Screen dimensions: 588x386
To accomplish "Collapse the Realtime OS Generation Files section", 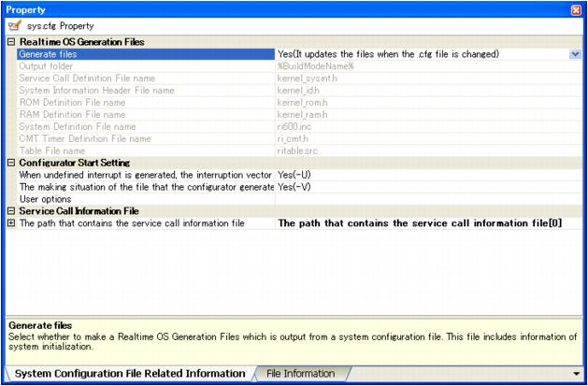I will pyautogui.click(x=10, y=42).
